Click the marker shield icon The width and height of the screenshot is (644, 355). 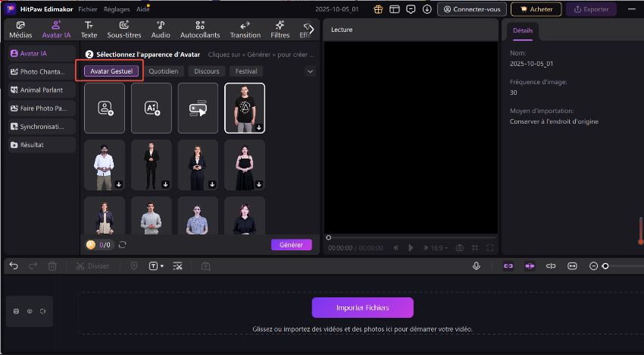coord(134,266)
